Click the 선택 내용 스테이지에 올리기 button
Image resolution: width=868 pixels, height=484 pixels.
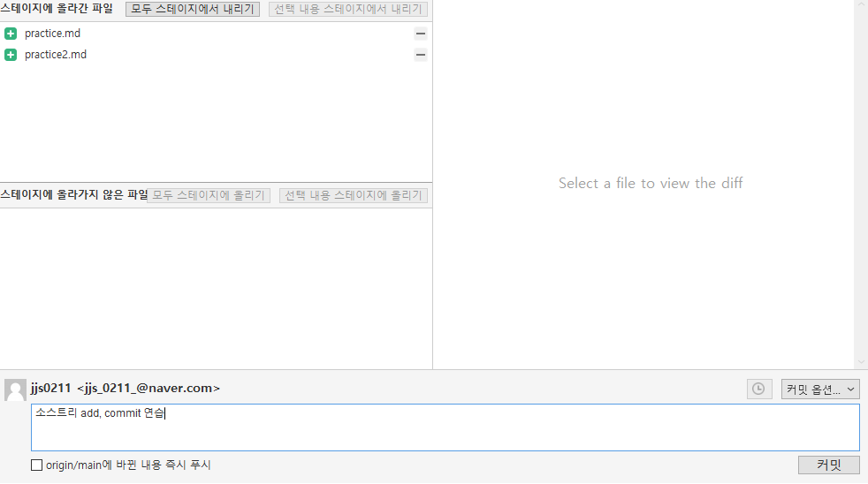pyautogui.click(x=354, y=195)
